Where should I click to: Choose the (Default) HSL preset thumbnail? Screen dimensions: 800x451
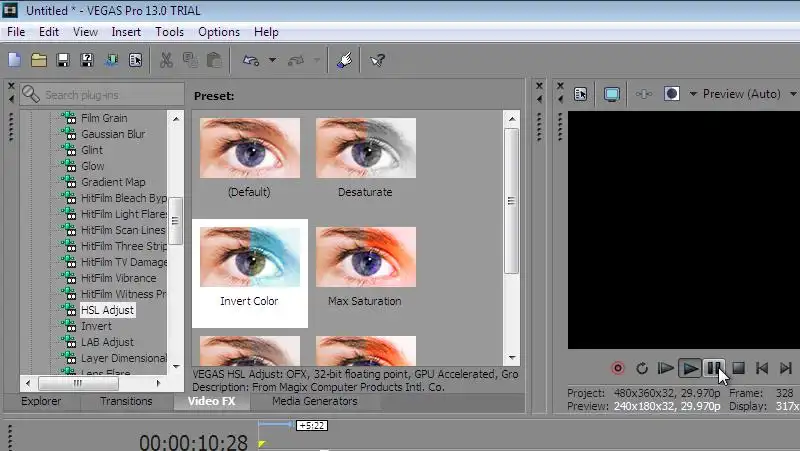[249, 148]
